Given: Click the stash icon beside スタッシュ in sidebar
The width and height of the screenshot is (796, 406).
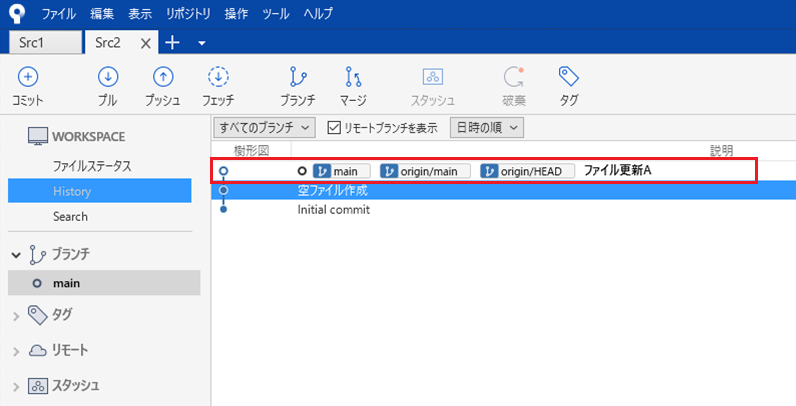Looking at the screenshot, I should [x=38, y=386].
